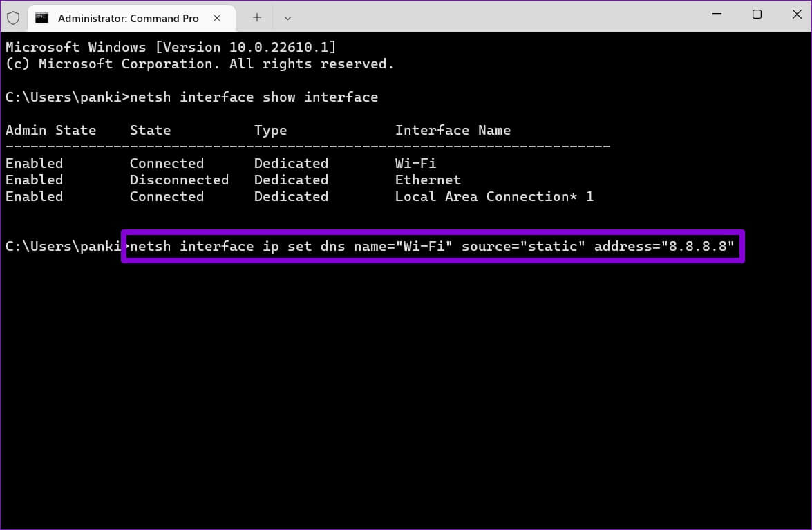Click the Command Prompt icon on the tab
The height and width of the screenshot is (530, 812).
[x=42, y=18]
